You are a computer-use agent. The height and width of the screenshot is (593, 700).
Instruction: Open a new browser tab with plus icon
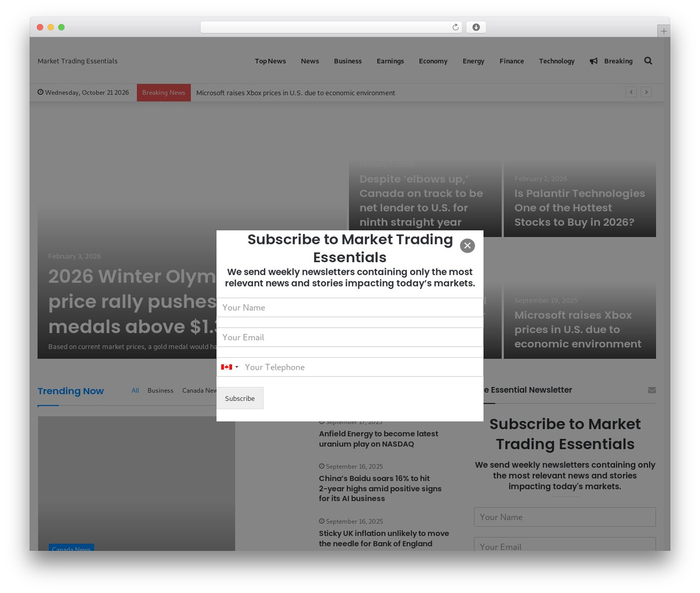click(x=663, y=31)
